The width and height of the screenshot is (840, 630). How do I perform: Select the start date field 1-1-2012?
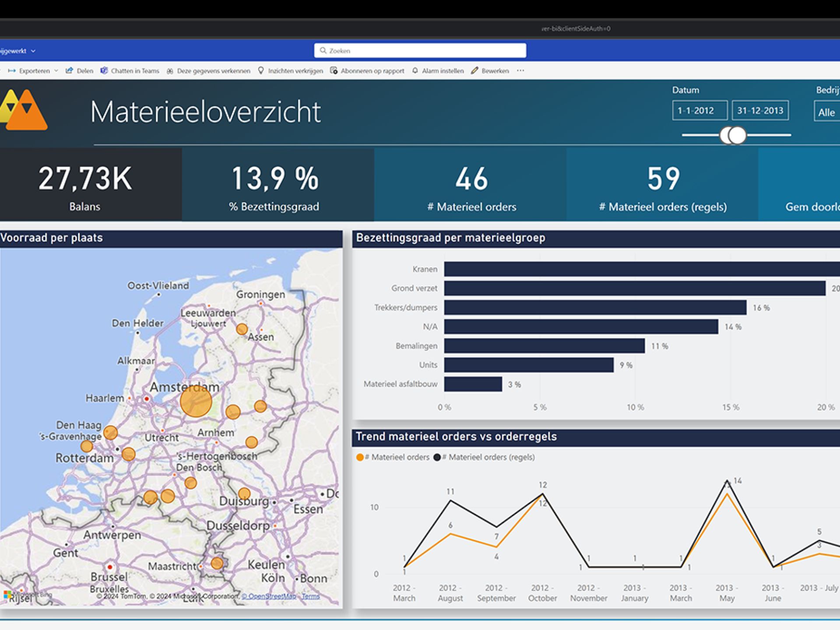[x=699, y=110]
